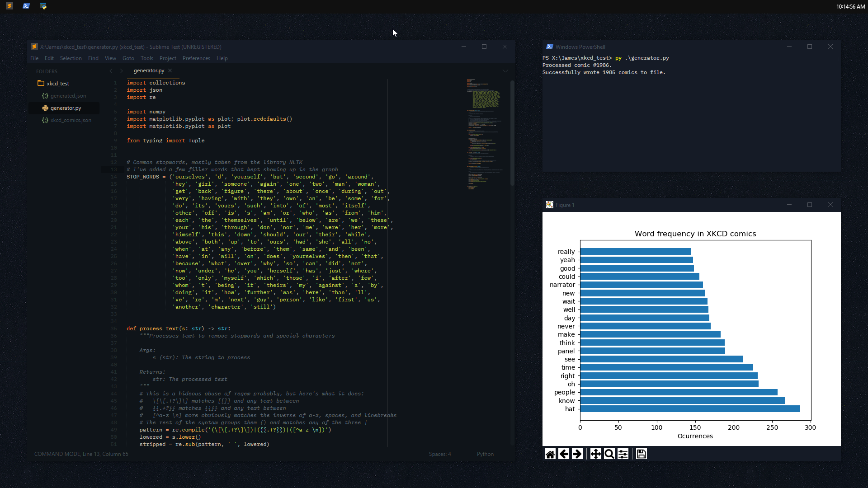Open the View menu

click(110, 58)
